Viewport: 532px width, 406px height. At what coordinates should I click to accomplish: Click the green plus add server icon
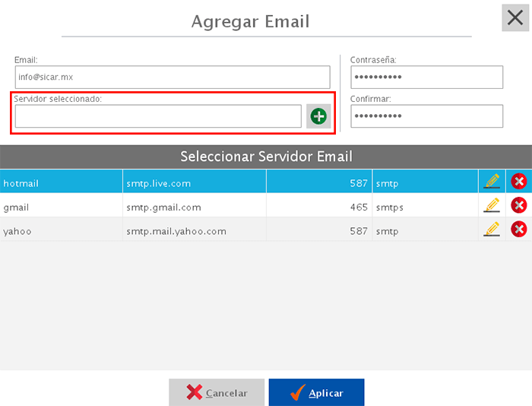click(x=318, y=116)
